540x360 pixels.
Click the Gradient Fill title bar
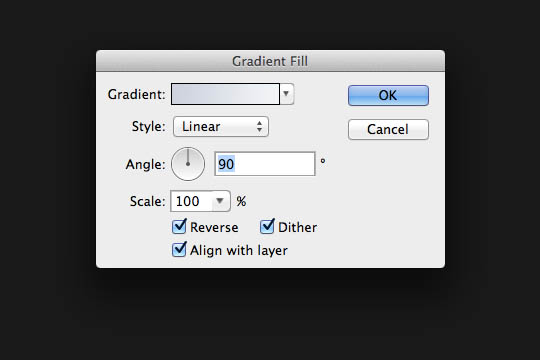pyautogui.click(x=270, y=61)
